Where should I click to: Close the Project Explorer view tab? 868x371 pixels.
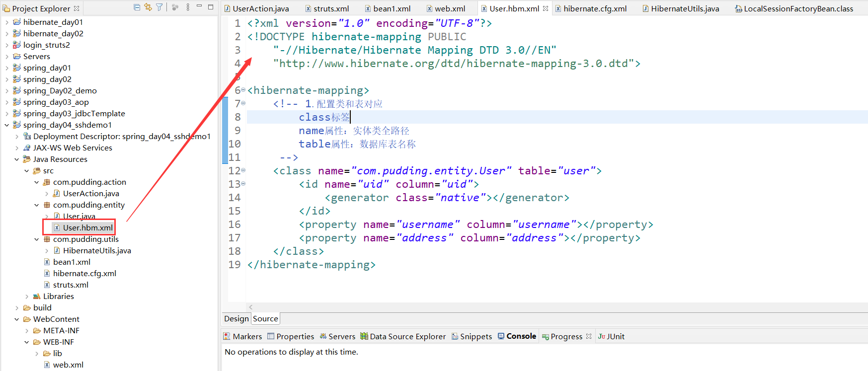click(77, 8)
